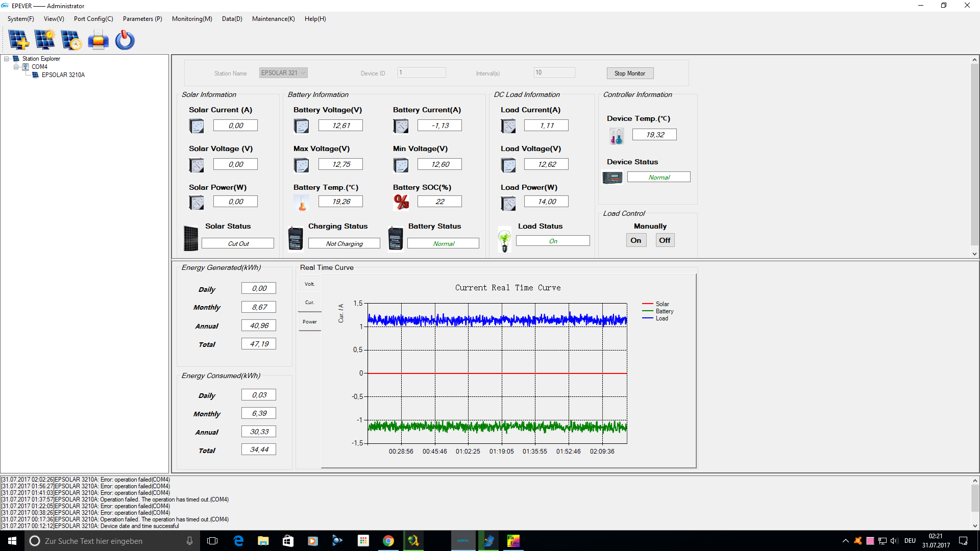
Task: Open the Parameters (P) menu
Action: 142,19
